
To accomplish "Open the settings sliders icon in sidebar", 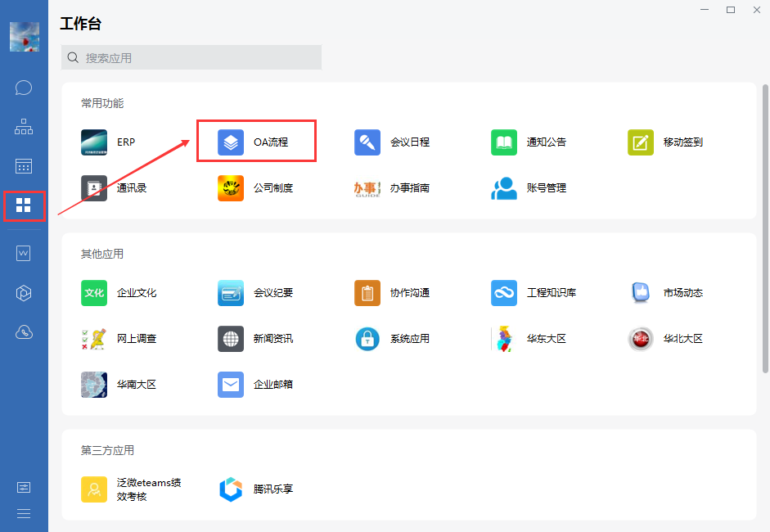I will pos(24,487).
